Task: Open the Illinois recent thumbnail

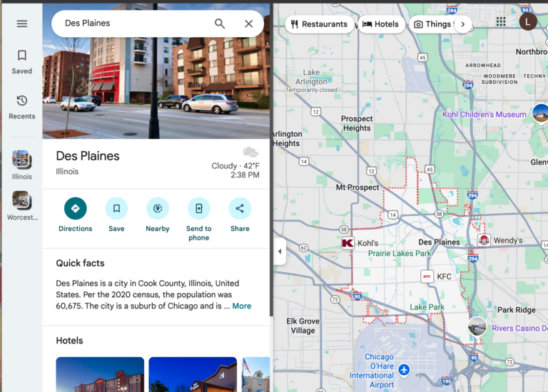Action: tap(21, 160)
